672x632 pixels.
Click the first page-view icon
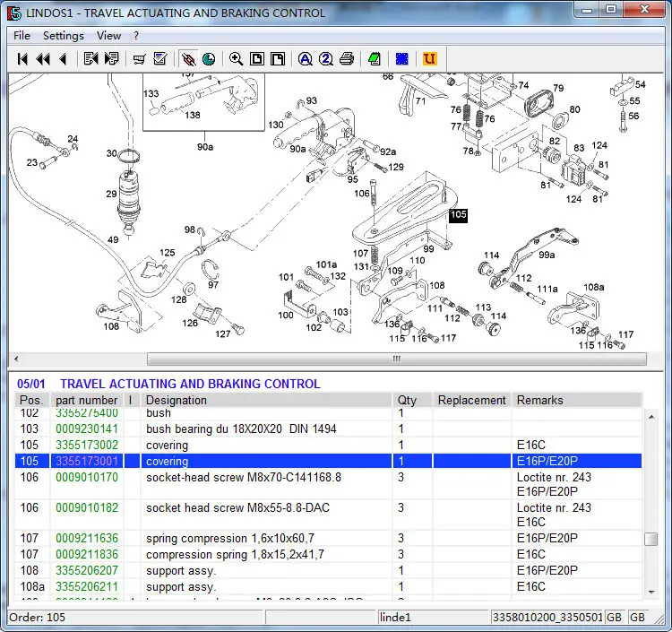[257, 59]
